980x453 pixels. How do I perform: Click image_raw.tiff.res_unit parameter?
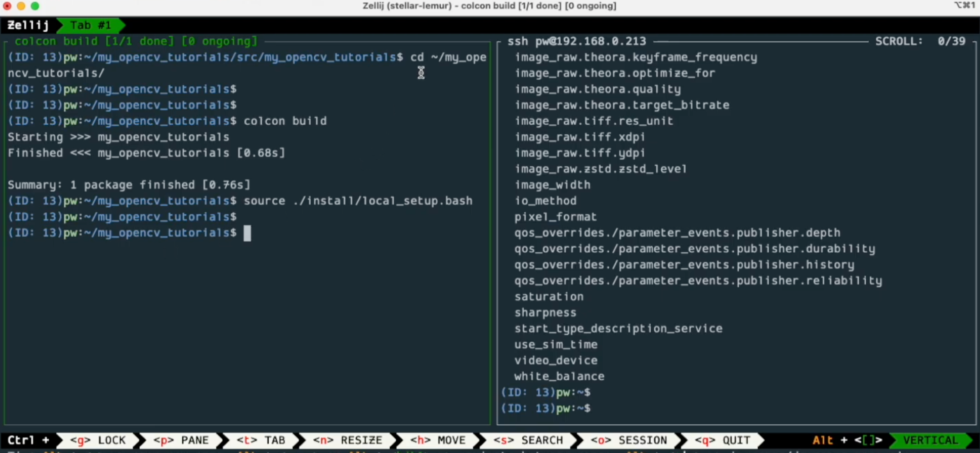pos(594,121)
